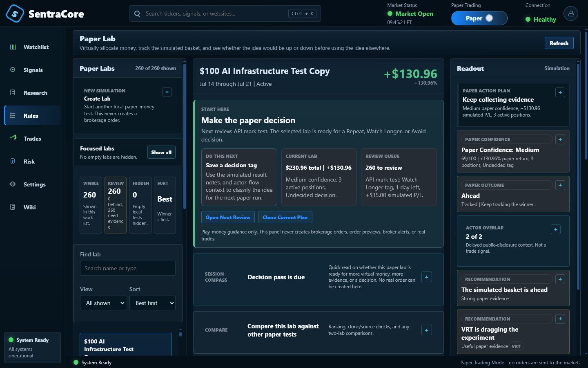The height and width of the screenshot is (368, 588).
Task: Open the Research sidebar icon
Action: [x=13, y=93]
